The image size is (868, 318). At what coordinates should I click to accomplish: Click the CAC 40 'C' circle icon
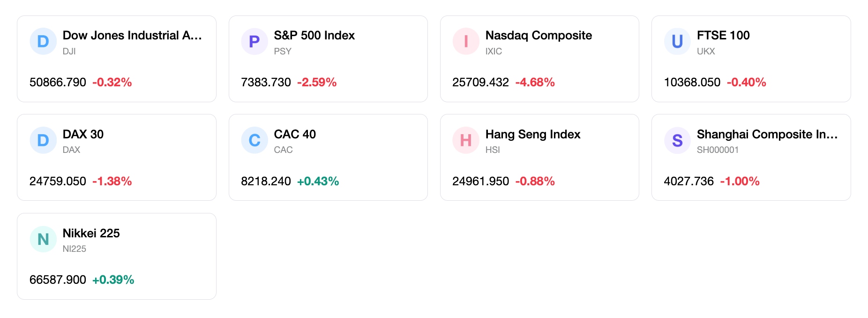point(254,140)
